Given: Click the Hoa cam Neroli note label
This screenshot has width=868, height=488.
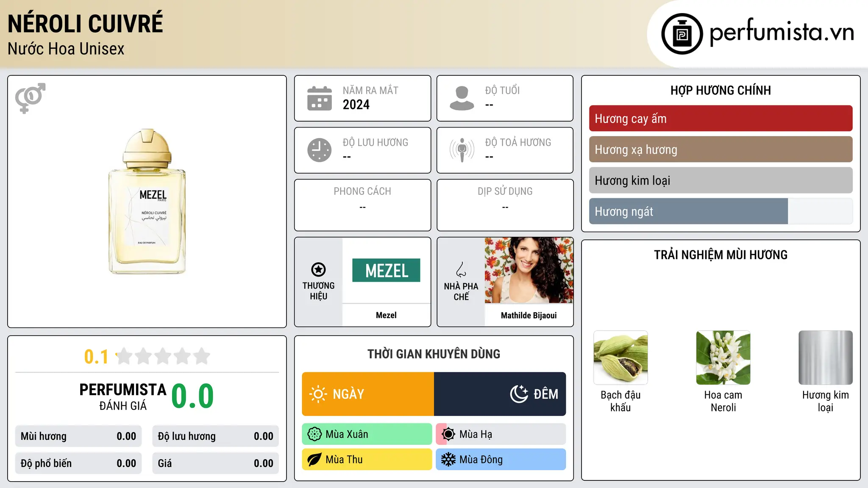Looking at the screenshot, I should [723, 401].
